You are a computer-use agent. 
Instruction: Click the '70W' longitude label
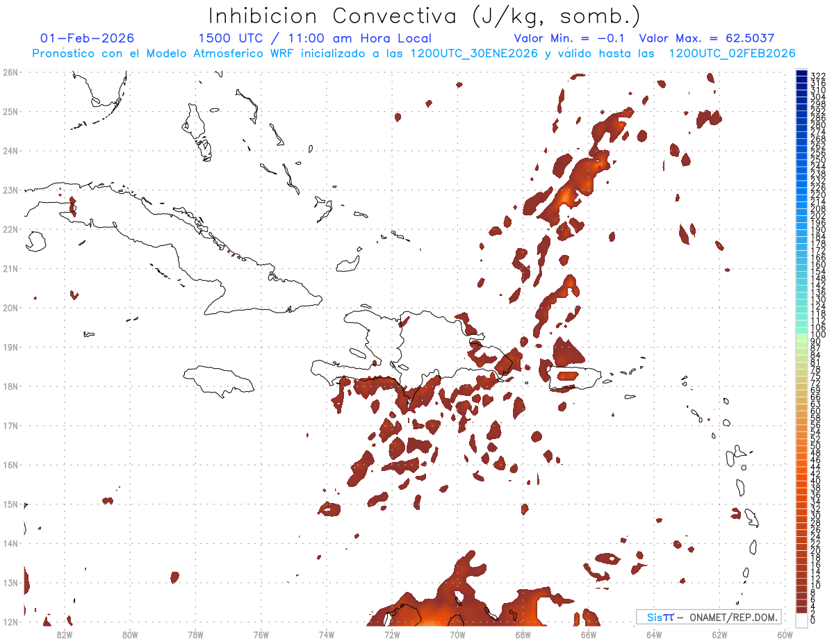(x=457, y=634)
